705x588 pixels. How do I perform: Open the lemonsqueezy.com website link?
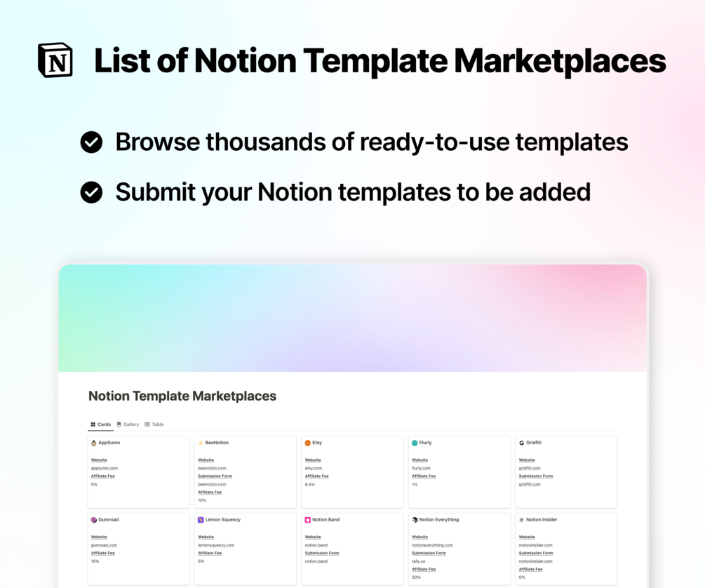[x=216, y=544]
